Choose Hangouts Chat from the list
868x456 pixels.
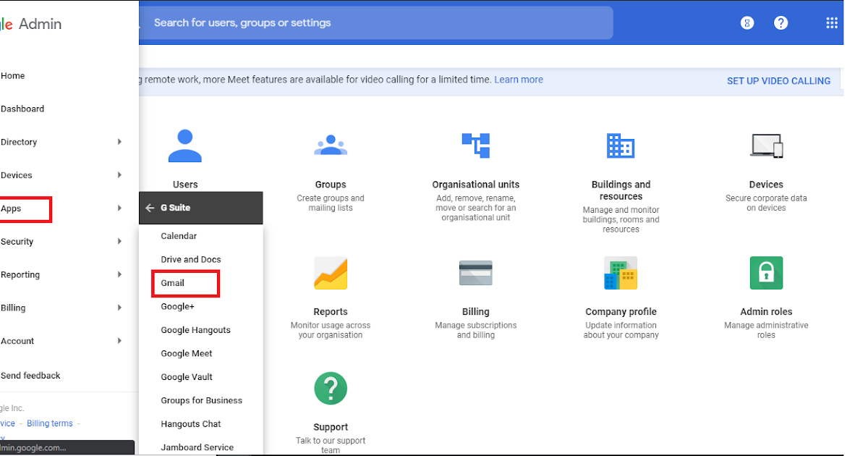pyautogui.click(x=191, y=424)
